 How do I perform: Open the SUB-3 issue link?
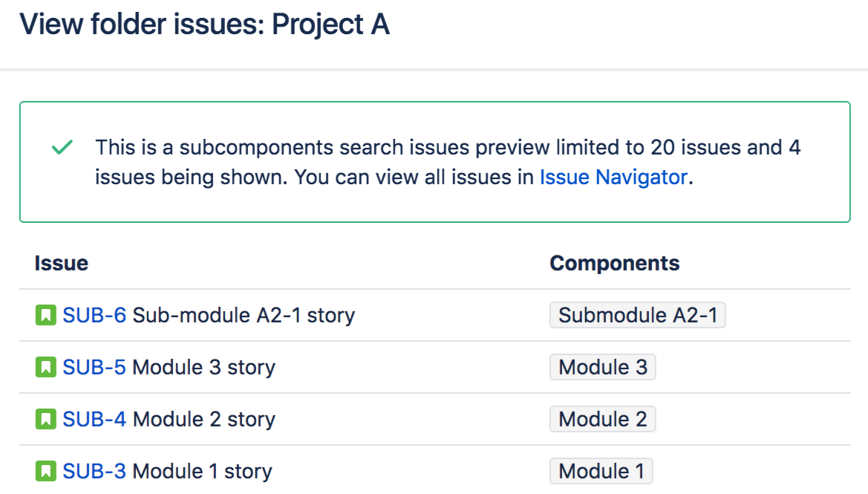(94, 471)
